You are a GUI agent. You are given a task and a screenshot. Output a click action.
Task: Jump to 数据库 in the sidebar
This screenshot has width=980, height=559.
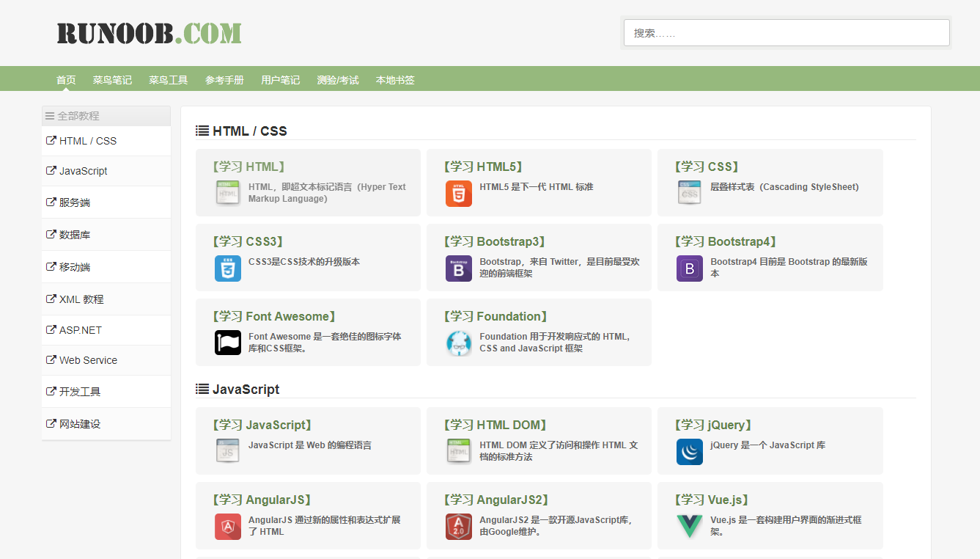coord(75,235)
